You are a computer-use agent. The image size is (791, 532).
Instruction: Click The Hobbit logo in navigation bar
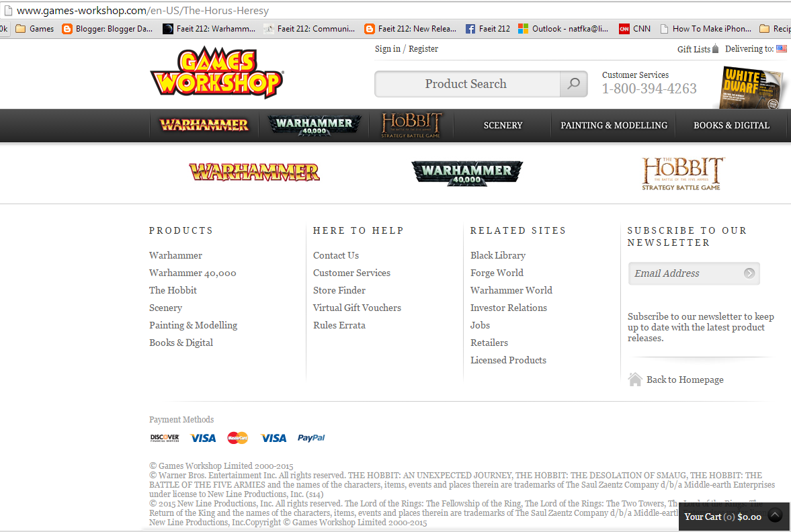[x=411, y=125]
